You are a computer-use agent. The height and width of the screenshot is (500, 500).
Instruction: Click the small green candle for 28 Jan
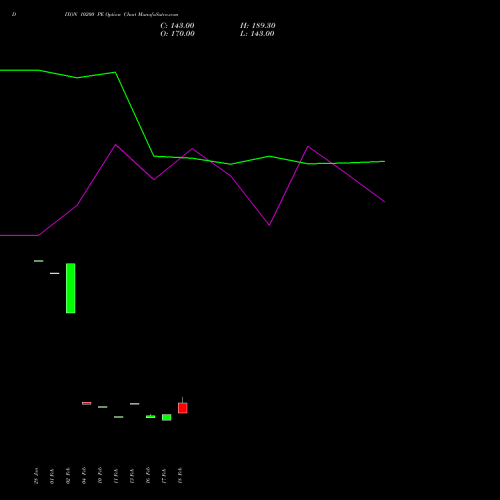(39, 261)
